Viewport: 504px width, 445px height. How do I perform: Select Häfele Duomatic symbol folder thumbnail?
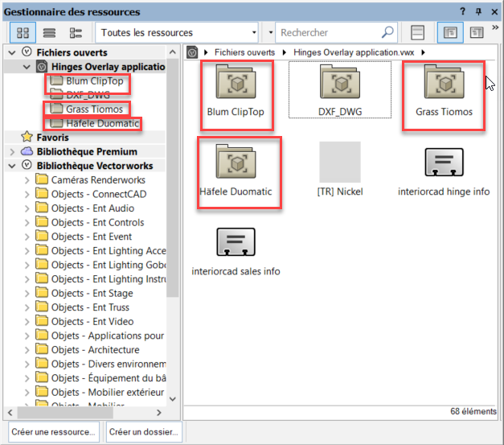tap(236, 171)
